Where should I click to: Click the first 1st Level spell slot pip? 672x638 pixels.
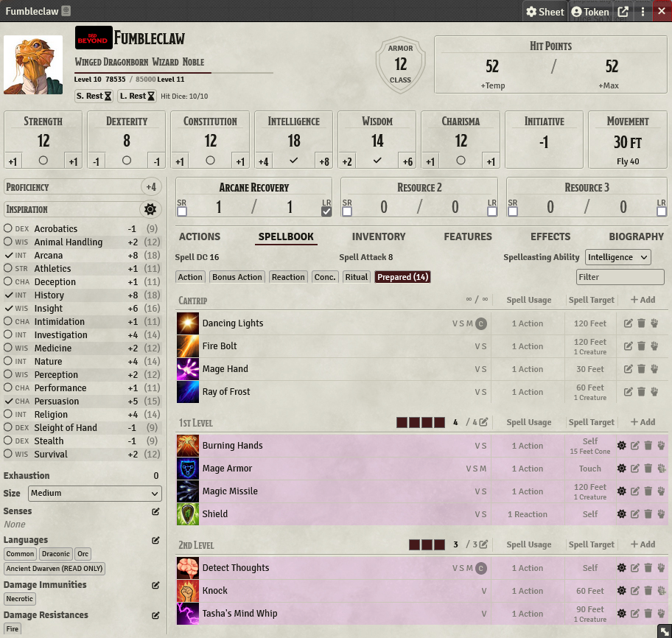click(402, 422)
